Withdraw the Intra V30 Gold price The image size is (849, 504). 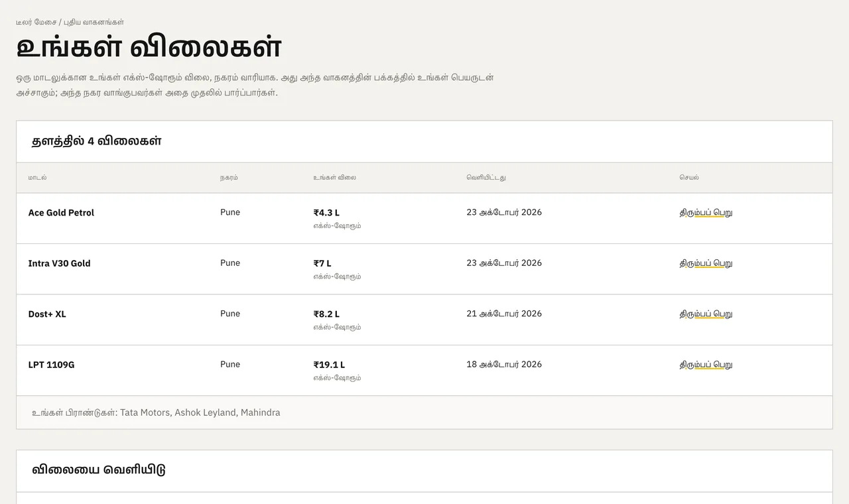pos(706,263)
